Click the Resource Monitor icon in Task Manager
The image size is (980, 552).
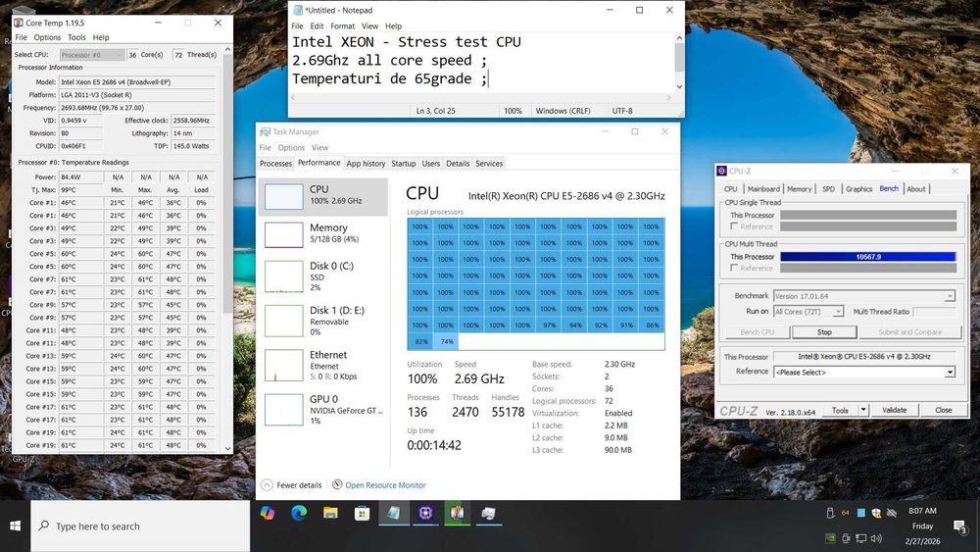[x=337, y=484]
